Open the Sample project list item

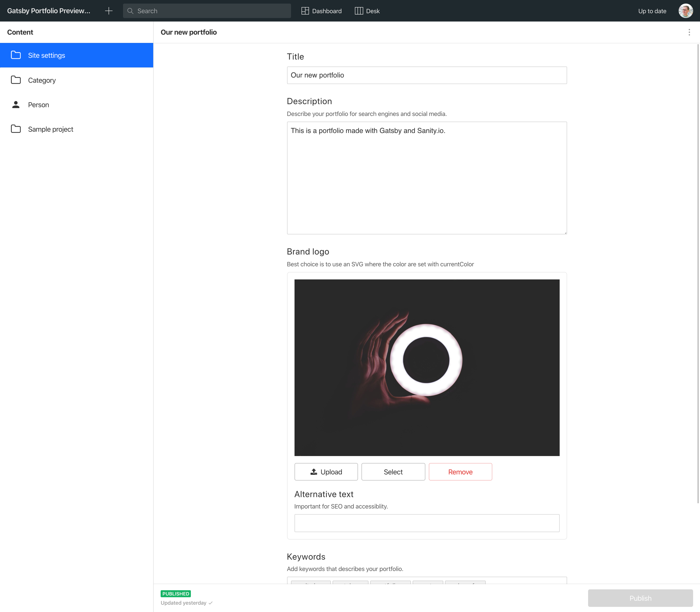51,130
